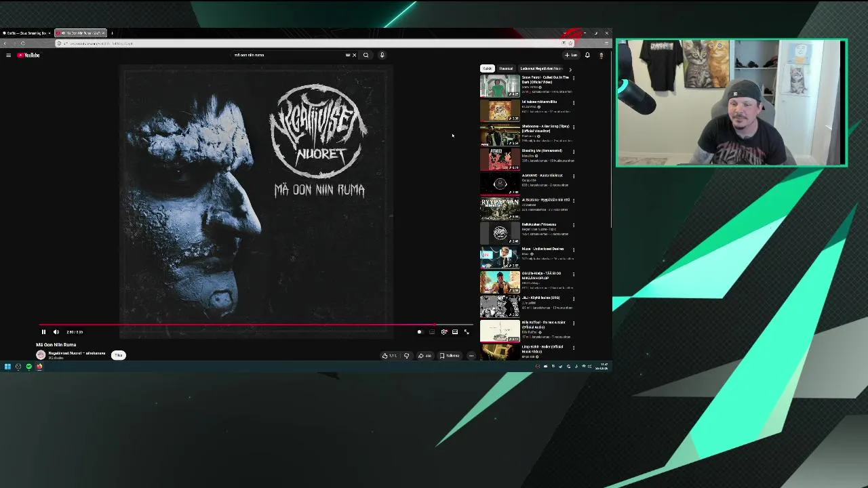Screen dimensions: 868x488
Task: Select the Kaikki filter chip
Action: pyautogui.click(x=487, y=68)
